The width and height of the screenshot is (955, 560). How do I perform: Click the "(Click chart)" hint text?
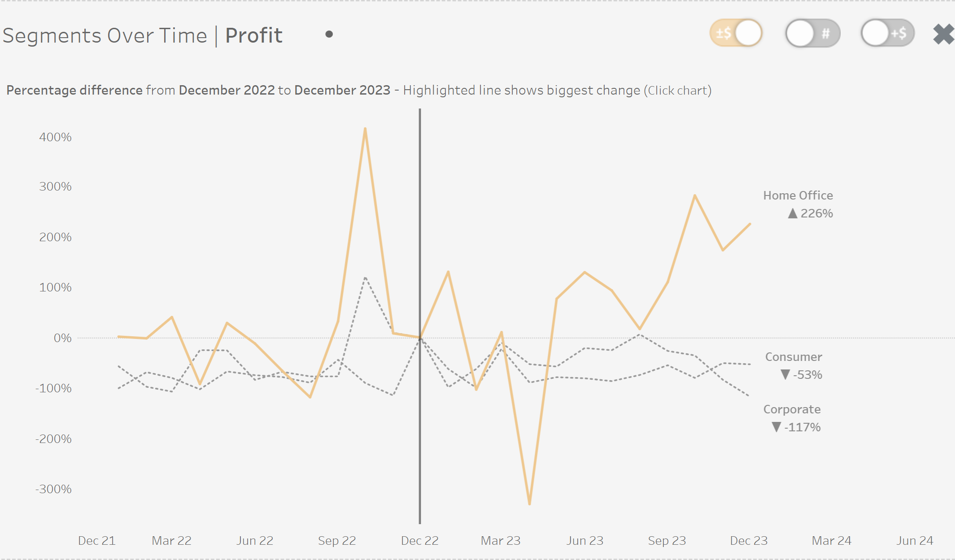[677, 91]
